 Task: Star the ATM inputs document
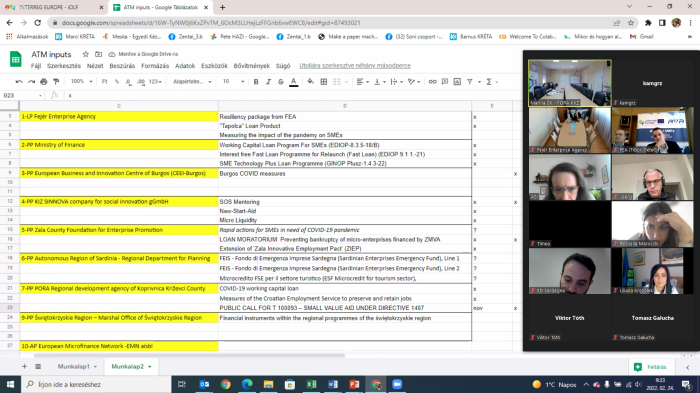pos(85,54)
